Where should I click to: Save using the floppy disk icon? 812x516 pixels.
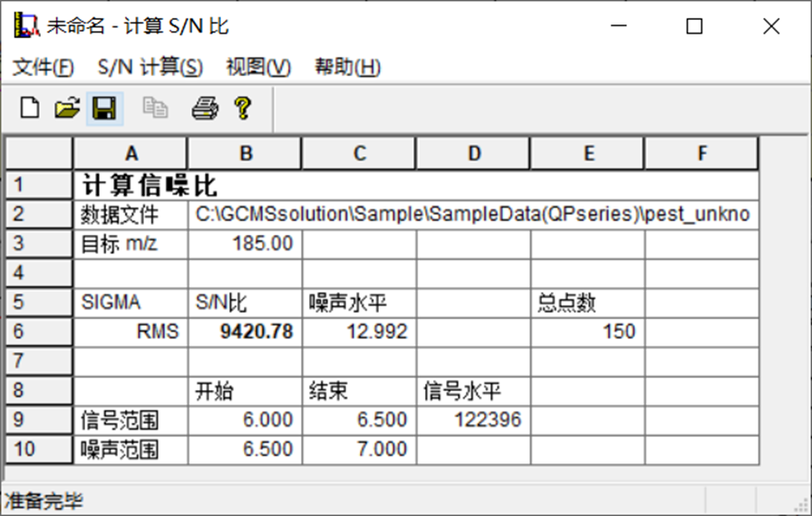click(104, 109)
